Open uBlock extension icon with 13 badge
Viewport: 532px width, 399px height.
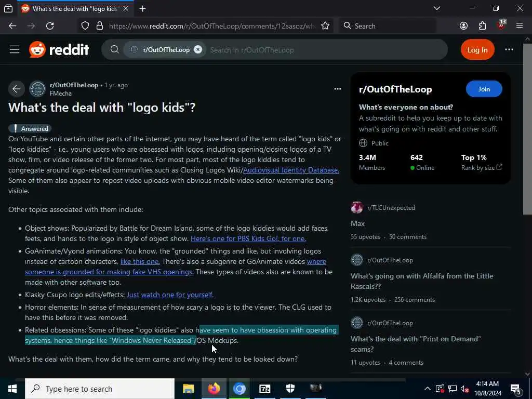(x=501, y=25)
